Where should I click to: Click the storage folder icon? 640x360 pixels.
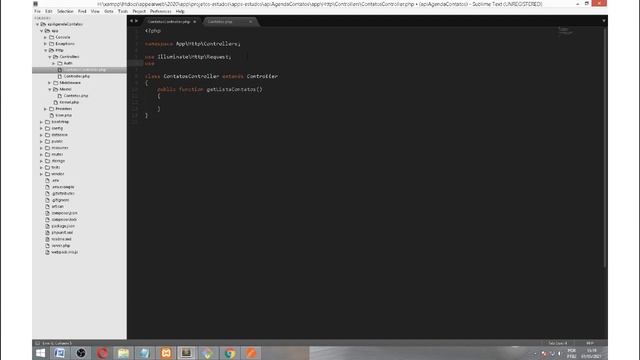coord(47,161)
